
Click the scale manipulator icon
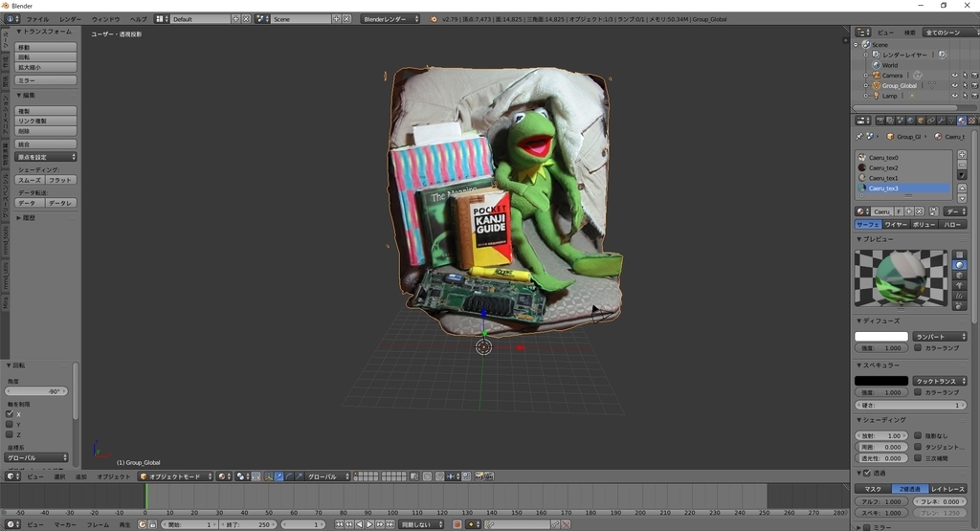click(299, 476)
